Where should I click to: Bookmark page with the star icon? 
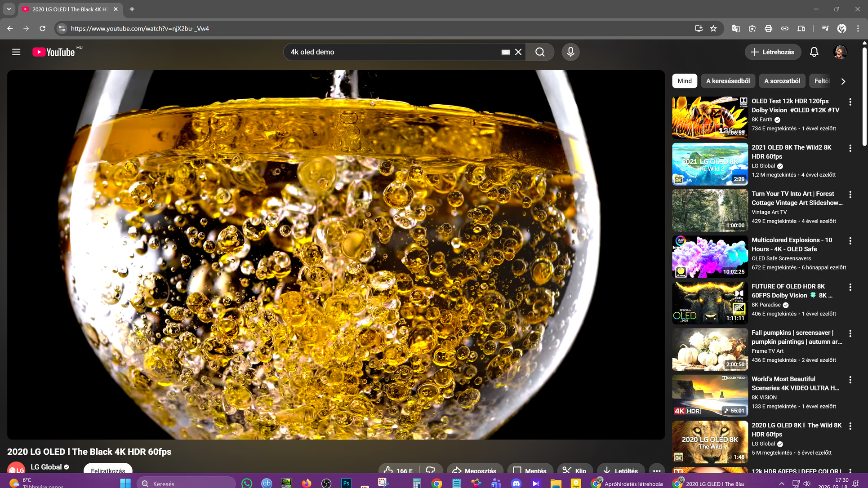(x=713, y=28)
